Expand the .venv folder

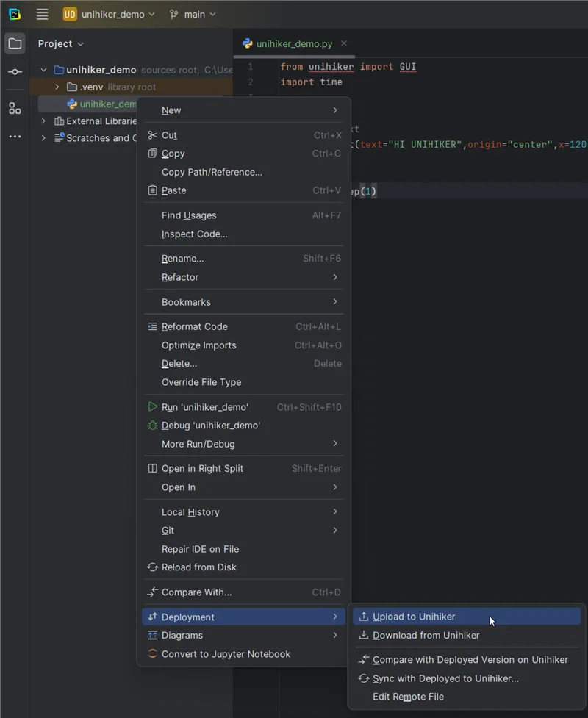coord(57,87)
